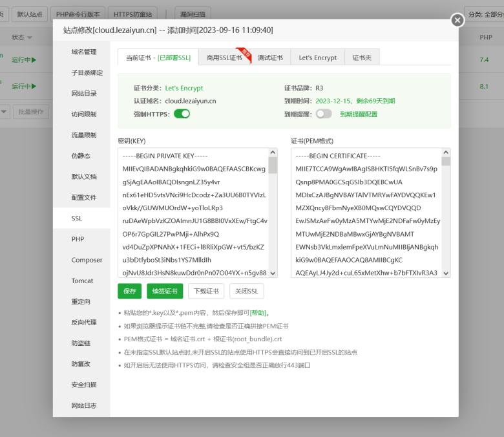504x437 pixels.
Task: Click the 下载证书 button
Action: pyautogui.click(x=206, y=291)
